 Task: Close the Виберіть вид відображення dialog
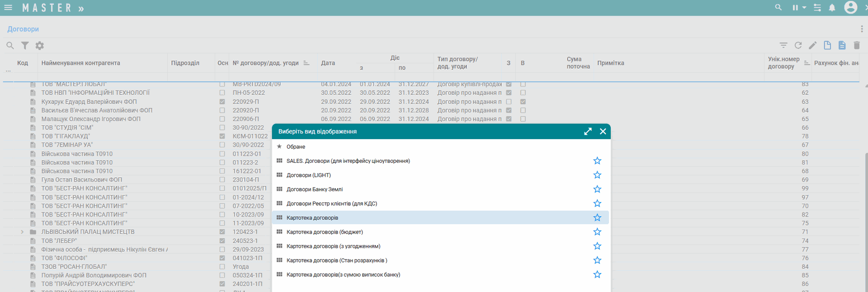tap(603, 132)
